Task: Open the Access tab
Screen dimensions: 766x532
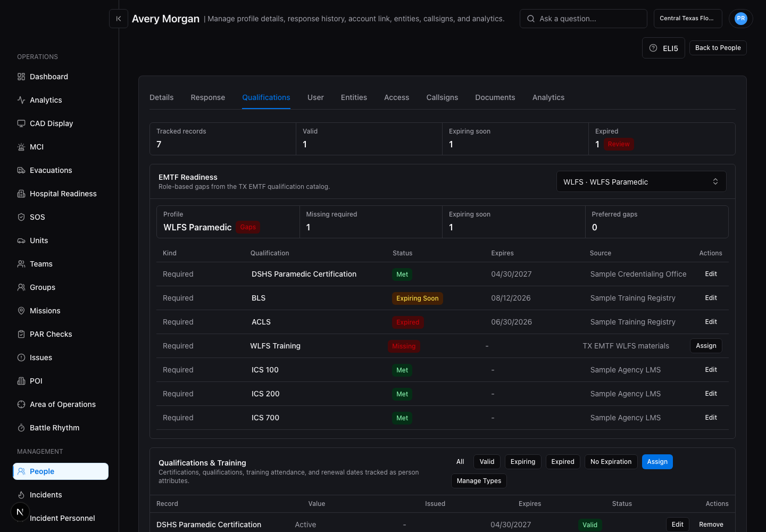Action: point(397,97)
